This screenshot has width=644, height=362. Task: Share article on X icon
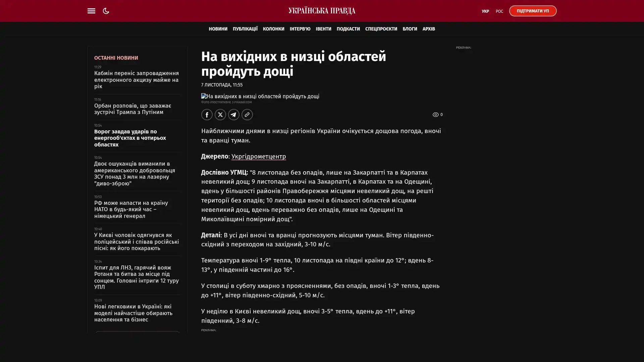(220, 115)
